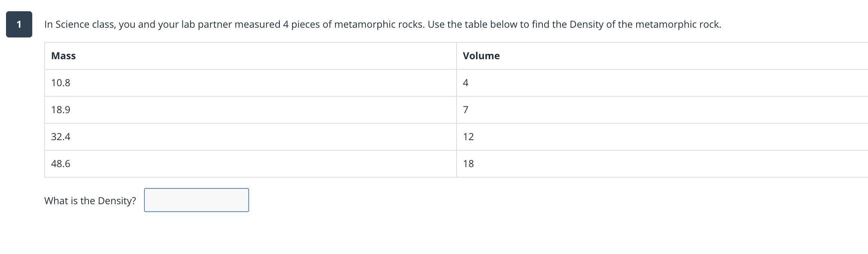Click the question number 1 badge
This screenshot has height=254, width=868.
pyautogui.click(x=19, y=25)
